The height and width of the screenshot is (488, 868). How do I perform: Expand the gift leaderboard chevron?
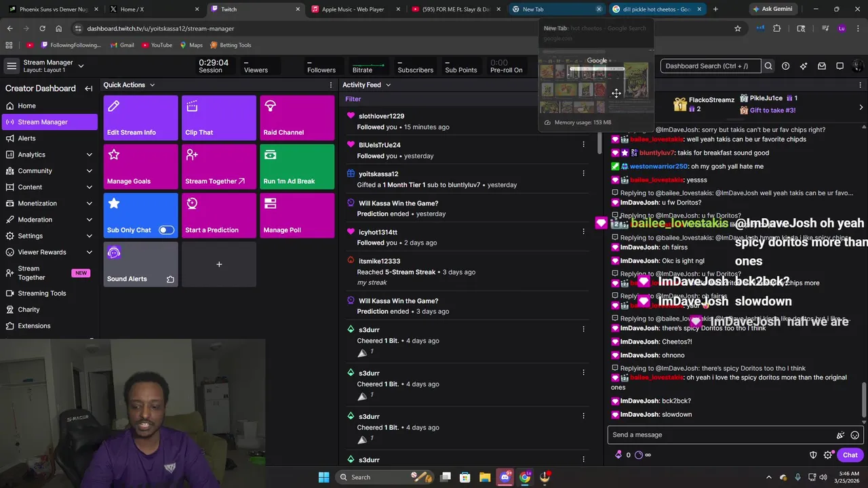coord(861,107)
